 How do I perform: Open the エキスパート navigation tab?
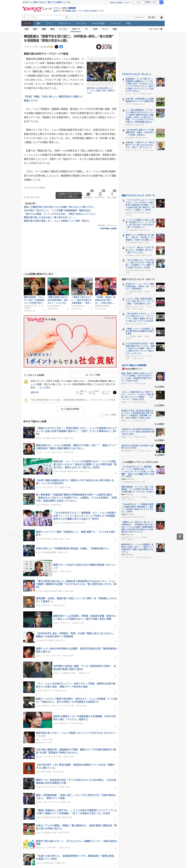tap(64, 24)
